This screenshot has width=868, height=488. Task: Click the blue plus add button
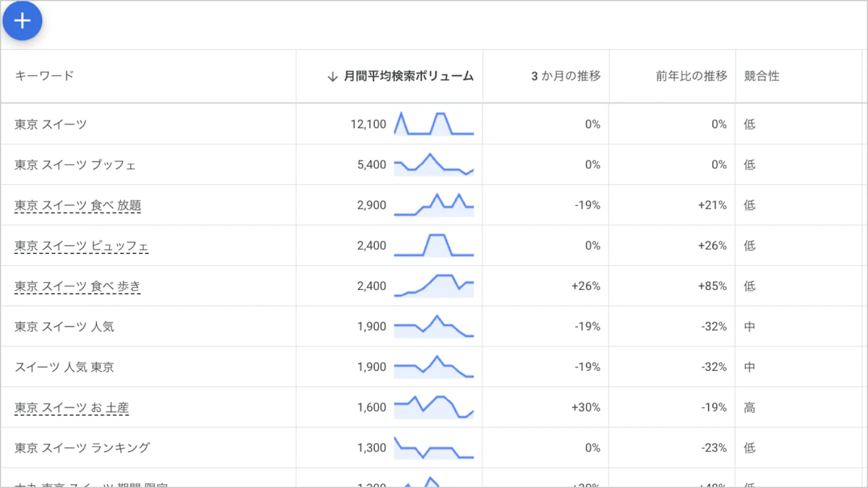pyautogui.click(x=22, y=21)
